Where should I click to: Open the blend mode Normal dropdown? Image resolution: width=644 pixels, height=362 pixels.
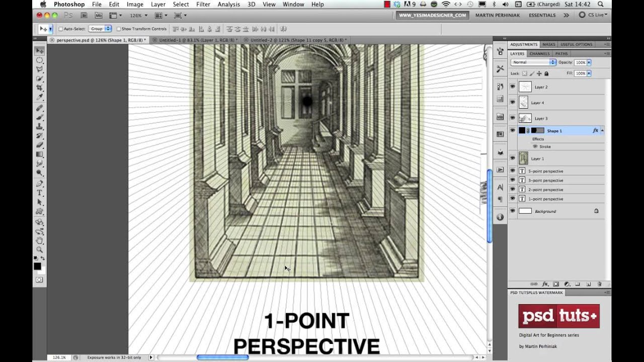point(533,62)
